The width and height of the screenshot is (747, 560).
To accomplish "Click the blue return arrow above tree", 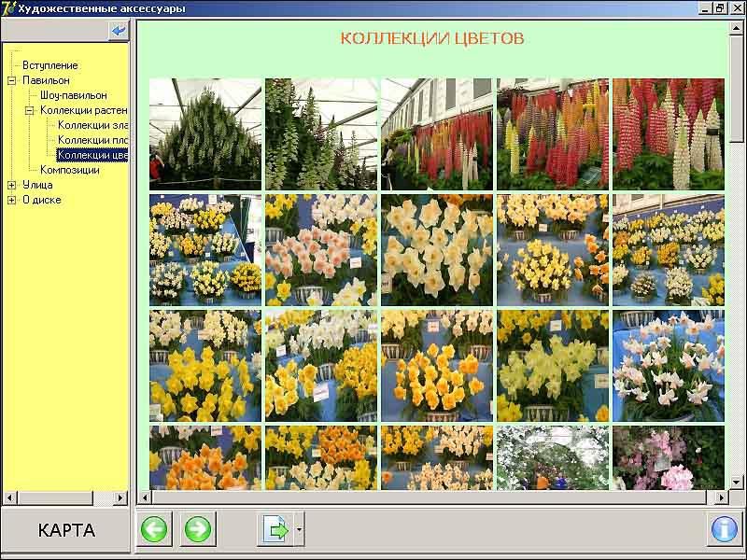I will tap(119, 32).
